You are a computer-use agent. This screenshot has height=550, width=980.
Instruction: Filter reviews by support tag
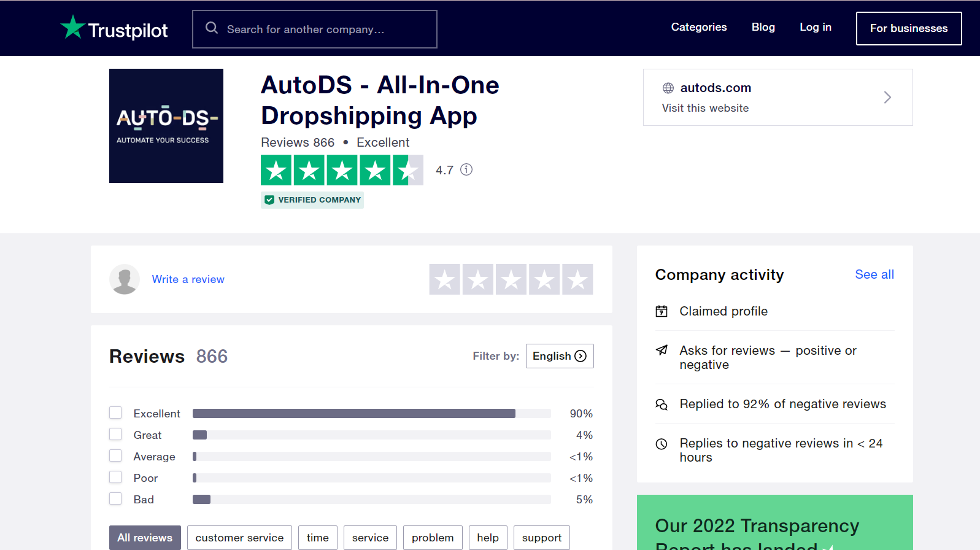click(542, 538)
